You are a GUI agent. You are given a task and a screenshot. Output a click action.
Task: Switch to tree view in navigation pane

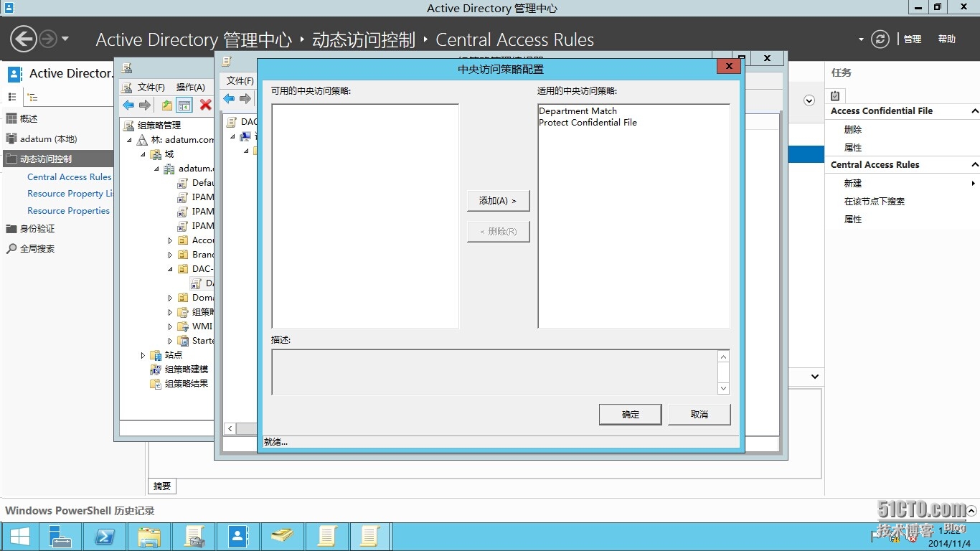tap(32, 97)
